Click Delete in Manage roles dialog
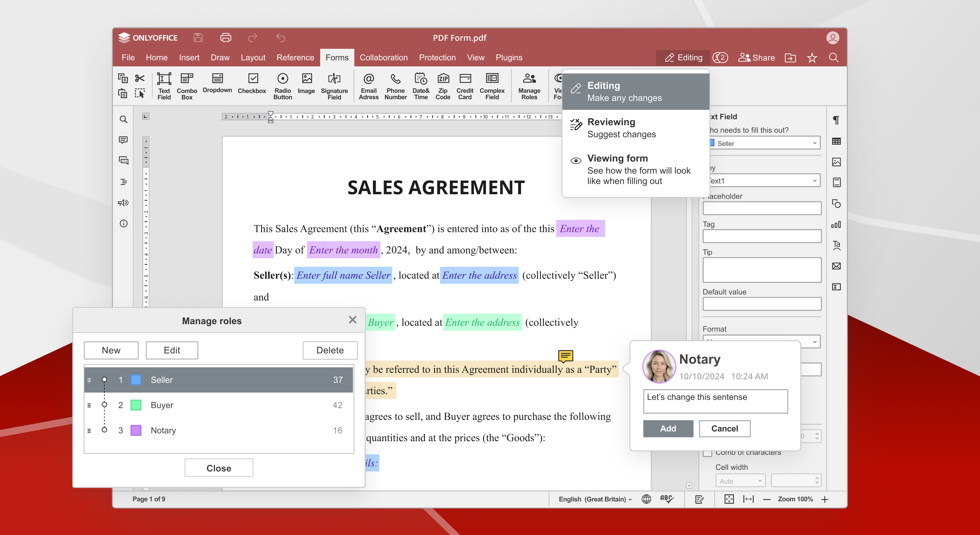 329,349
